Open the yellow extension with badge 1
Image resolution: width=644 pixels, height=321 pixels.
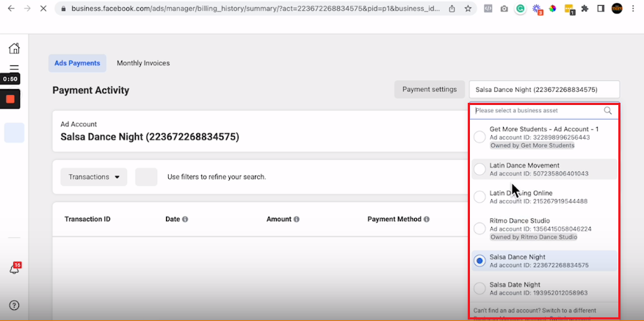(569, 9)
